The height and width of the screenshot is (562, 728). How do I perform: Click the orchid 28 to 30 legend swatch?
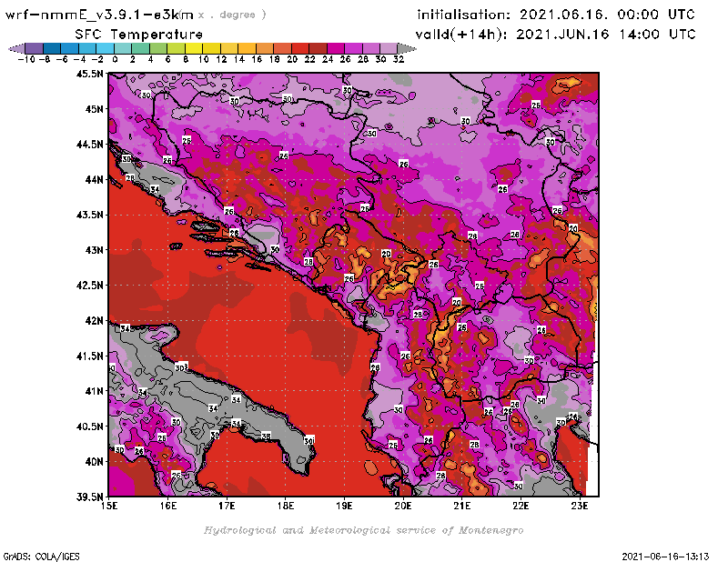point(371,48)
